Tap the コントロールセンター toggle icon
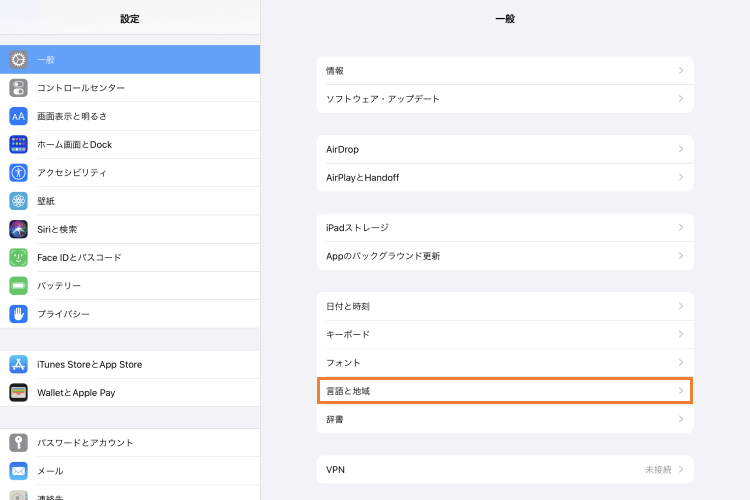This screenshot has height=500, width=750. click(18, 88)
